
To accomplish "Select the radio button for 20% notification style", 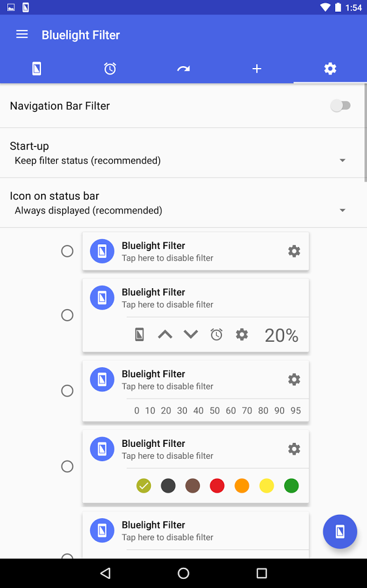I will point(67,315).
